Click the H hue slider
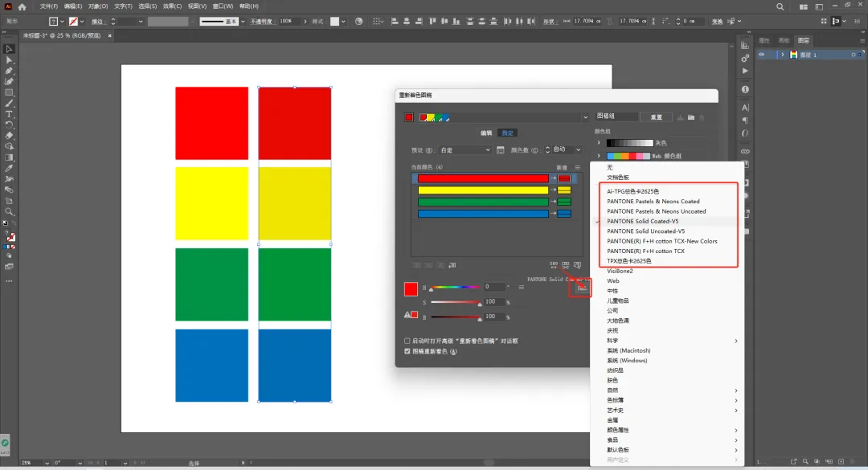Screen dimensions: 868x470 coord(456,288)
